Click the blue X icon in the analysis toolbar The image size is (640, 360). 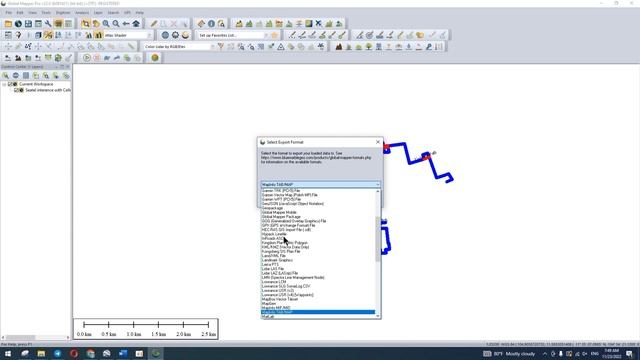(x=319, y=24)
